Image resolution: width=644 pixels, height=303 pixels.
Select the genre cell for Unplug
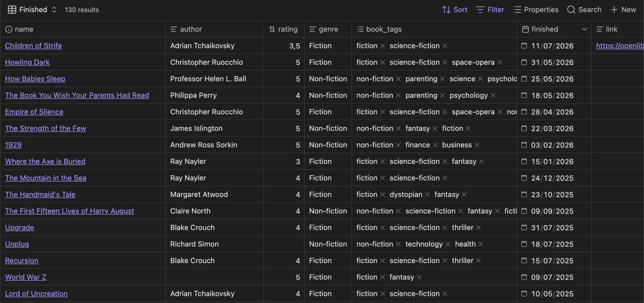[328, 244]
